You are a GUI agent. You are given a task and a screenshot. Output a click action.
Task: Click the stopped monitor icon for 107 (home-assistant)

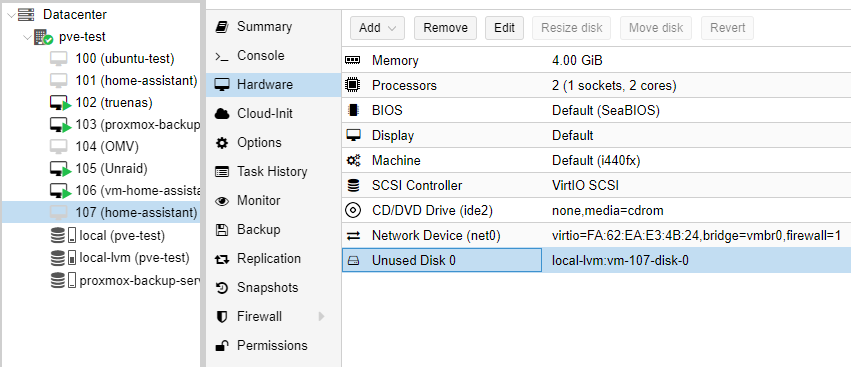click(59, 212)
